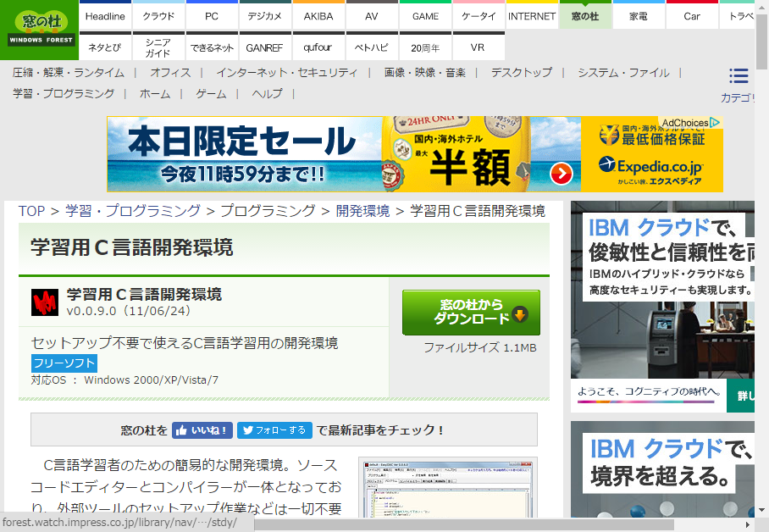
Task: Open the AKIBA tab
Action: pos(318,16)
